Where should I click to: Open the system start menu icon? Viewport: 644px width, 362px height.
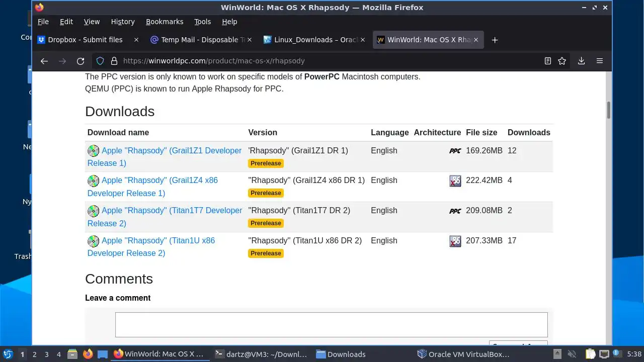pyautogui.click(x=8, y=354)
